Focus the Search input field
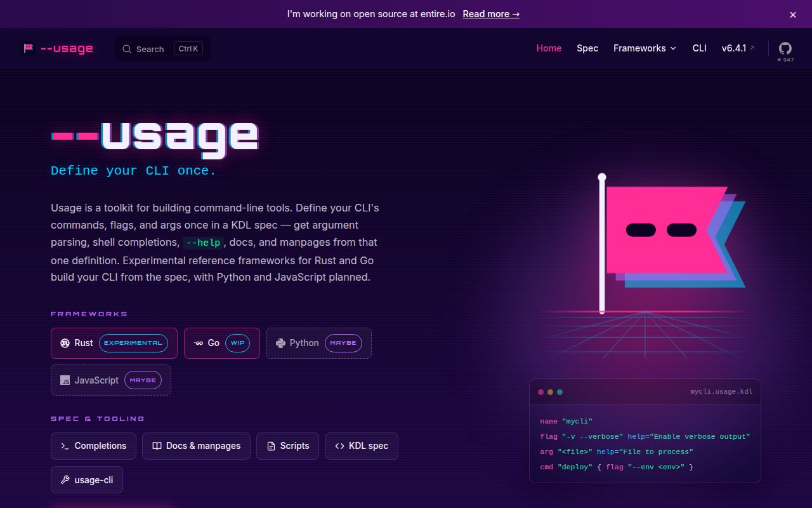 [x=162, y=49]
